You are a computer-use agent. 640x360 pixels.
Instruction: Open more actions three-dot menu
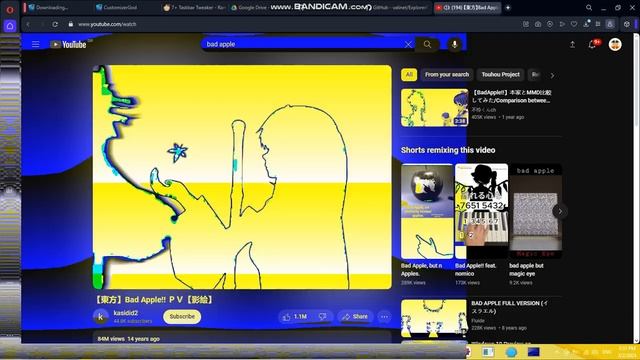pyautogui.click(x=384, y=317)
